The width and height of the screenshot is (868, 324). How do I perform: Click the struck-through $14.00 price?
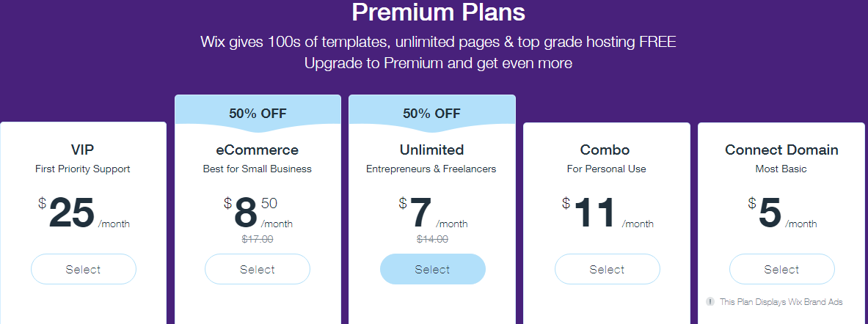[x=432, y=240]
